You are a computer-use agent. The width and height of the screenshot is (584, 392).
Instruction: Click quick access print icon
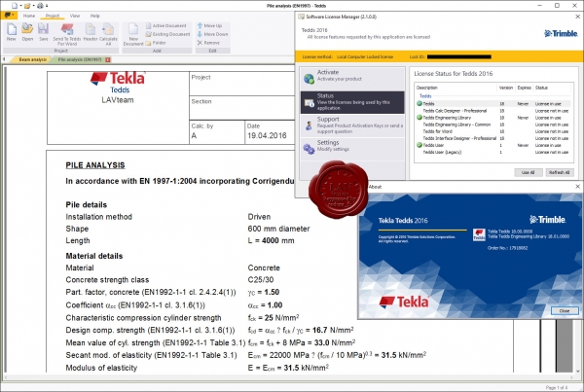[40, 6]
